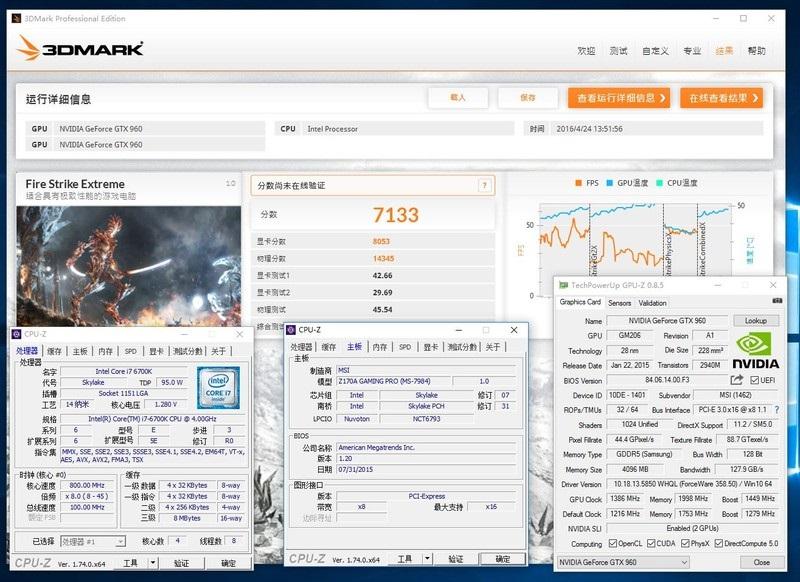The image size is (800, 582).
Task: Click the Fire Strike Extreme preview image
Action: coord(129,266)
